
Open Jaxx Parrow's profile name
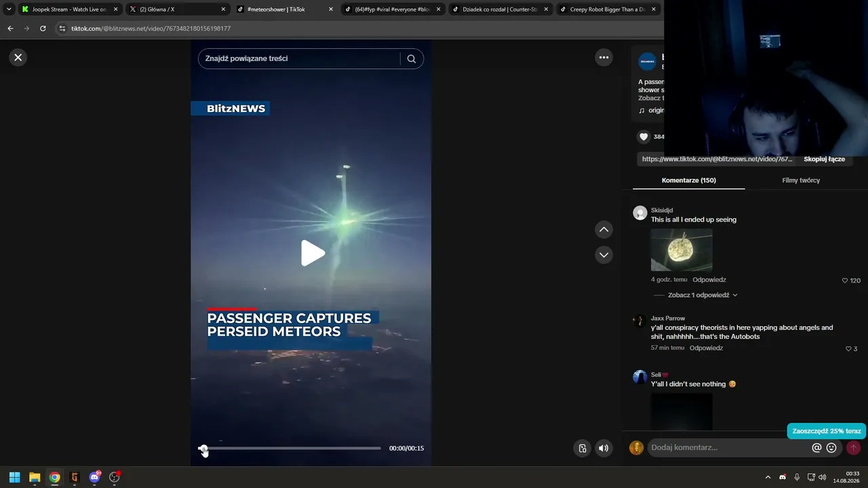coord(668,319)
